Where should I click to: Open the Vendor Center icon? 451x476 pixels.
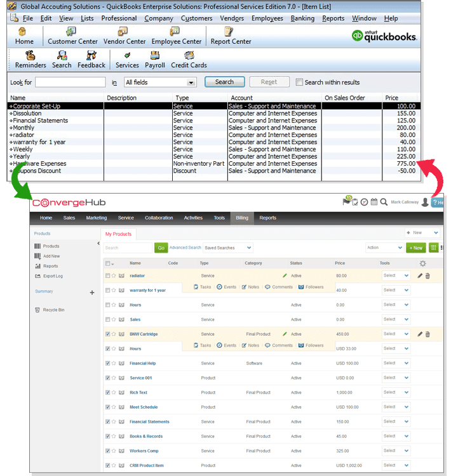coord(125,36)
